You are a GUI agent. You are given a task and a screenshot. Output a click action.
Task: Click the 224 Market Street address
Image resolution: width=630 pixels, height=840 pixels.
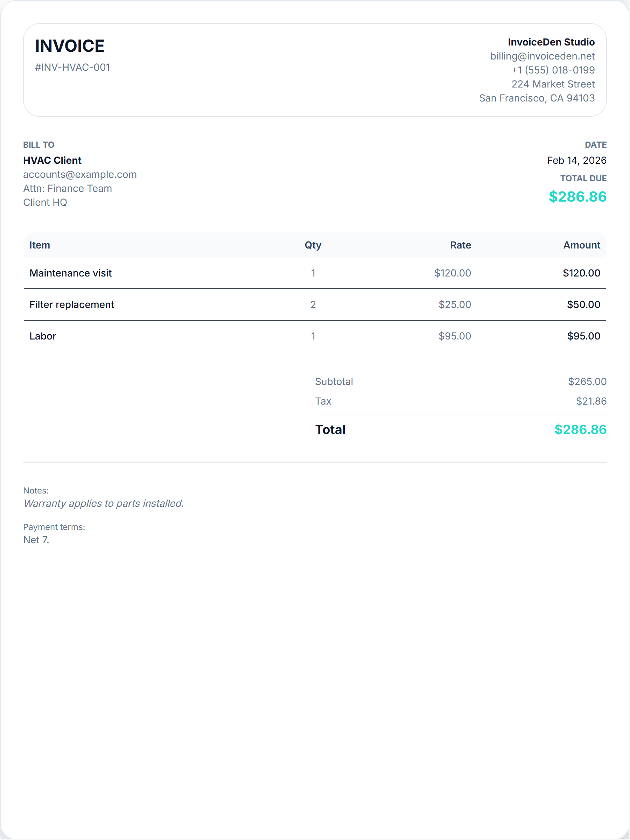553,84
